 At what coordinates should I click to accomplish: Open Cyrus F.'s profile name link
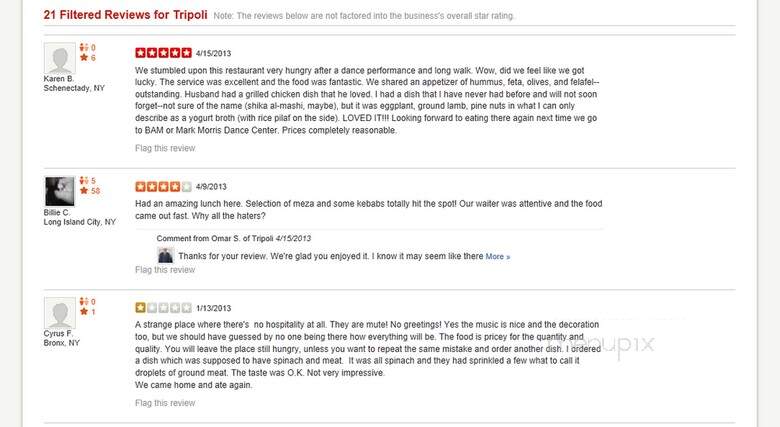(x=58, y=333)
